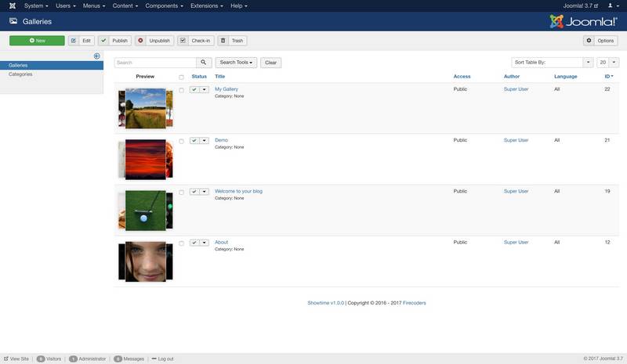The width and height of the screenshot is (627, 364).
Task: Open the Components menu
Action: tap(159, 5)
